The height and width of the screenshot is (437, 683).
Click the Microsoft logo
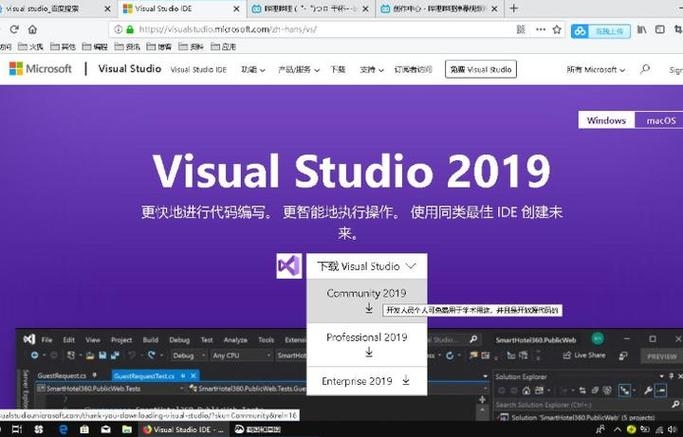[40, 69]
